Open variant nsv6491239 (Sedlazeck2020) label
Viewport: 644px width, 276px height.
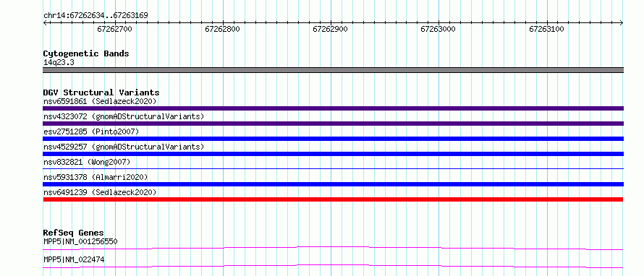(x=100, y=192)
